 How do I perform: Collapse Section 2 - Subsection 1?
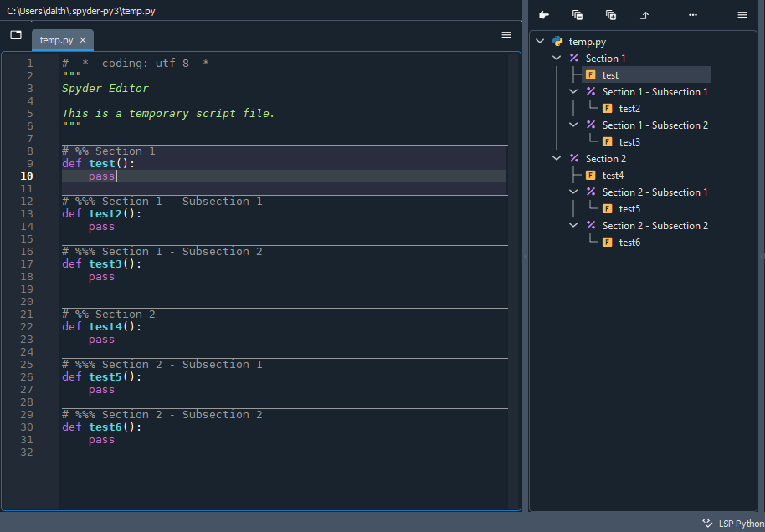point(573,192)
